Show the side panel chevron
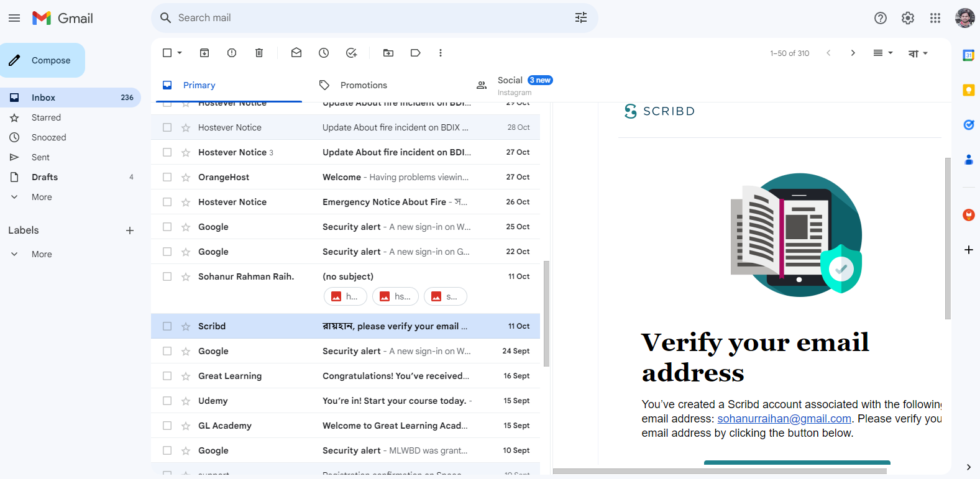The height and width of the screenshot is (479, 980). [x=968, y=467]
